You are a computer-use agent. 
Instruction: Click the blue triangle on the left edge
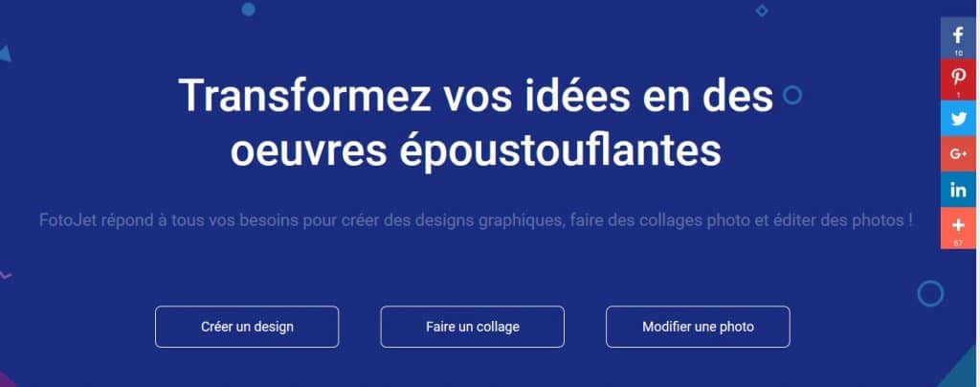[5, 54]
